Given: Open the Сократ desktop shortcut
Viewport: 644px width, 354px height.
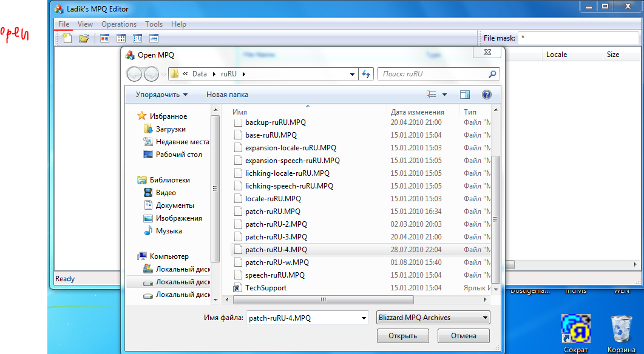Looking at the screenshot, I should (x=575, y=333).
